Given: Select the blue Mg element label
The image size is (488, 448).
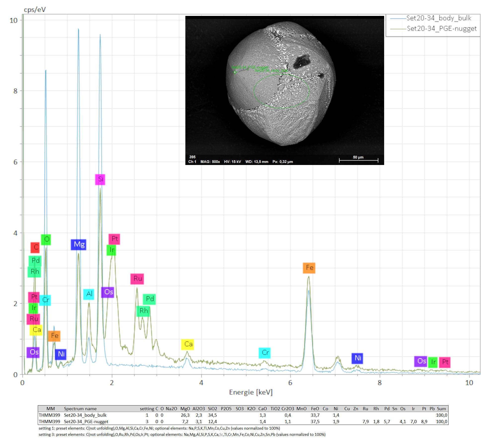Looking at the screenshot, I should pyautogui.click(x=79, y=245).
